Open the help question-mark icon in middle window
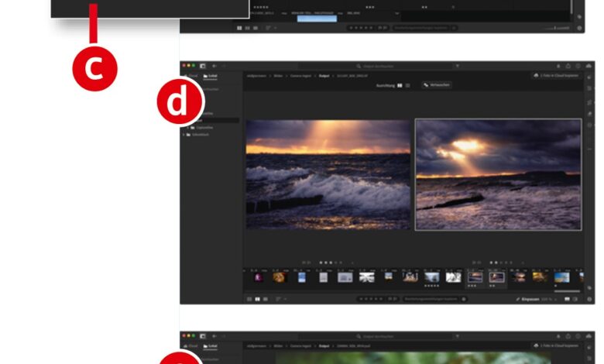604x364 pixels. tap(578, 67)
